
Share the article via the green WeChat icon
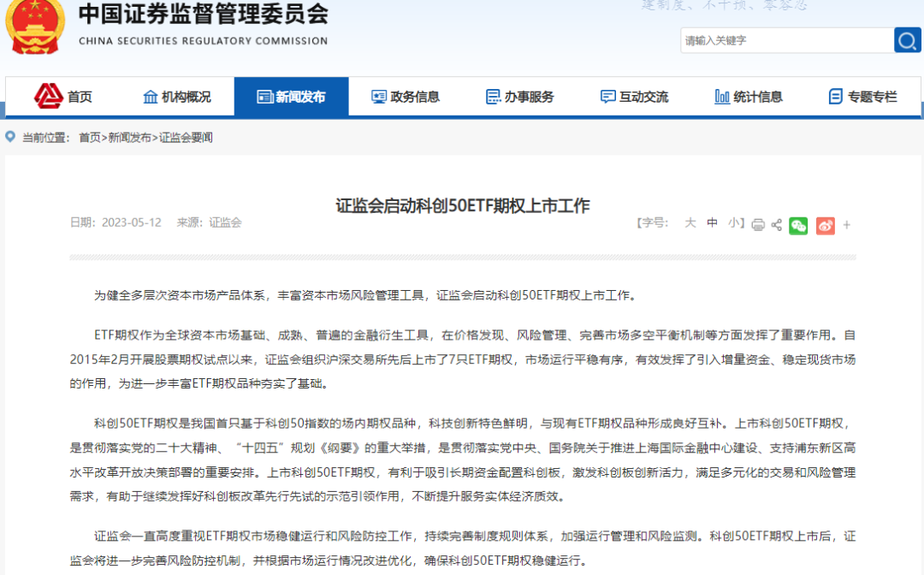tap(798, 225)
